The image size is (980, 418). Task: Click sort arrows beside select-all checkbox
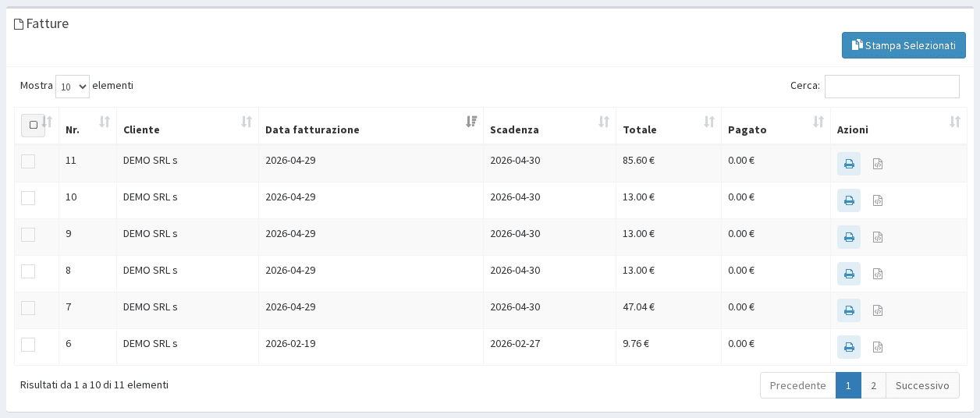[48, 122]
